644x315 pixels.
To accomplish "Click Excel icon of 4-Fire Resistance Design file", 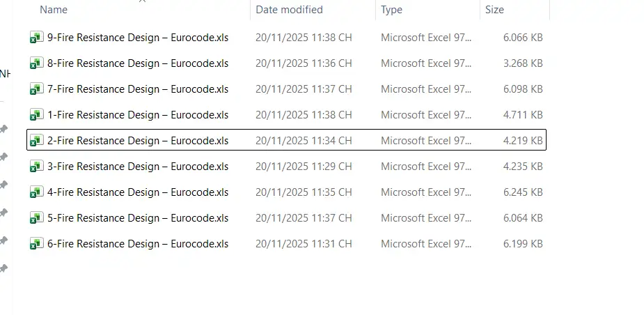I will click(37, 192).
